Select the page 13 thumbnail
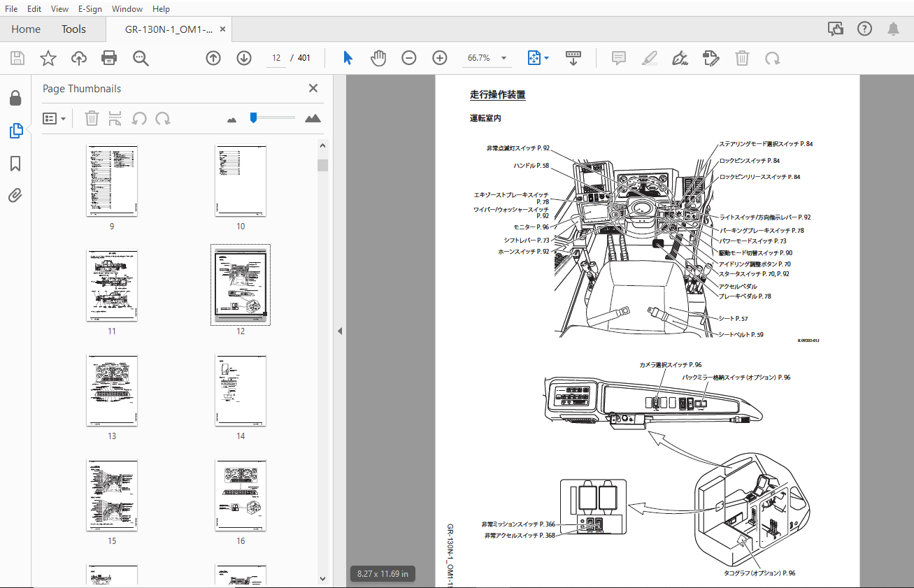This screenshot has width=914, height=588. click(x=112, y=390)
